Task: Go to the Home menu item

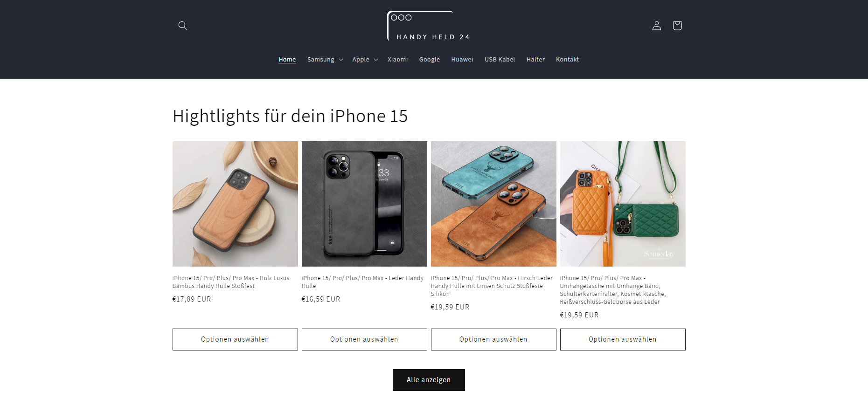Action: coord(287,60)
